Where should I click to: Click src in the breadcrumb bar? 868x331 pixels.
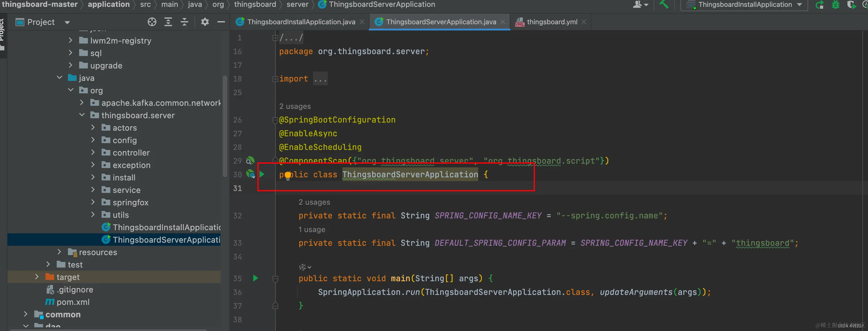[145, 4]
